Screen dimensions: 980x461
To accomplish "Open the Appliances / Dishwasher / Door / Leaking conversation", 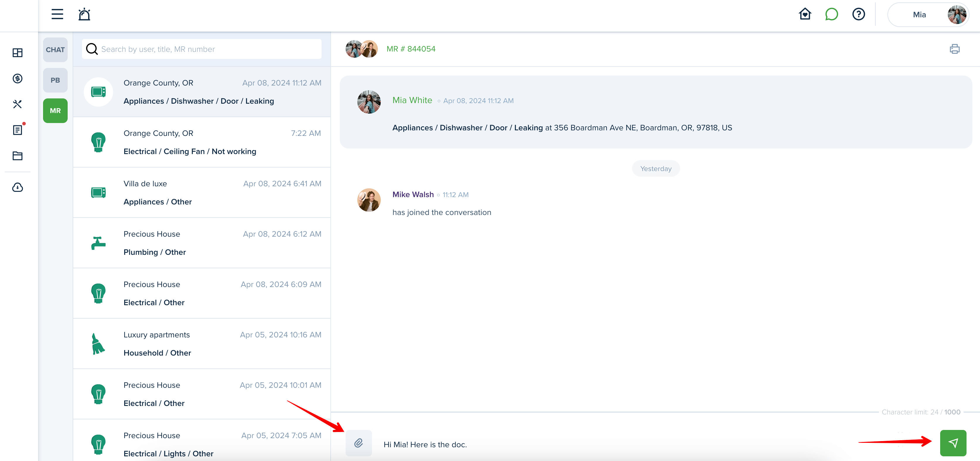I will tap(202, 92).
